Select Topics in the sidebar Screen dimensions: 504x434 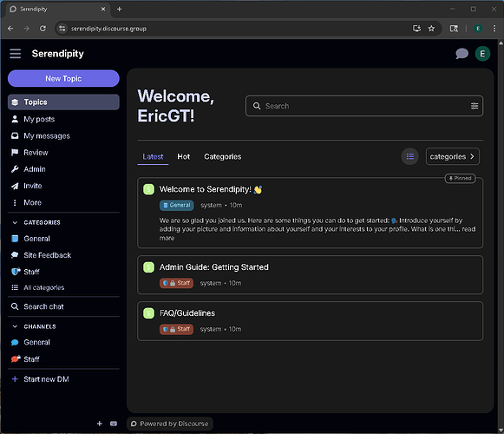click(x=63, y=102)
